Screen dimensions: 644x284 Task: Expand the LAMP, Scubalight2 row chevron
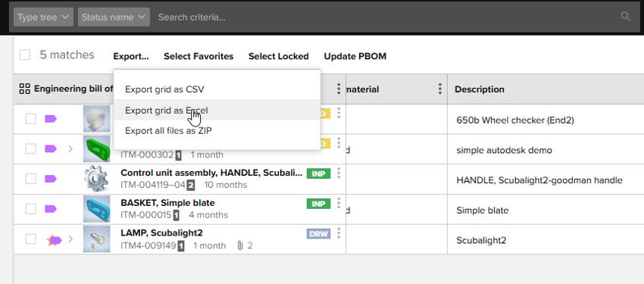[x=70, y=239]
